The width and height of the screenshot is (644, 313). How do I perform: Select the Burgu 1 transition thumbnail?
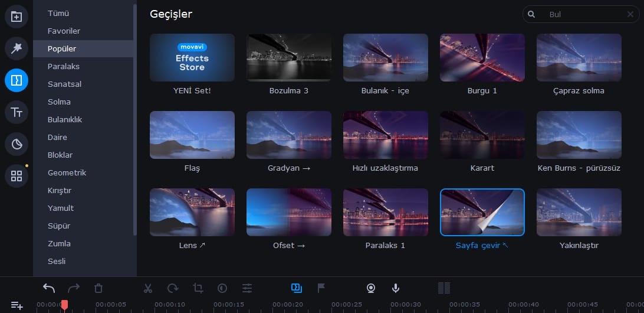pyautogui.click(x=482, y=58)
